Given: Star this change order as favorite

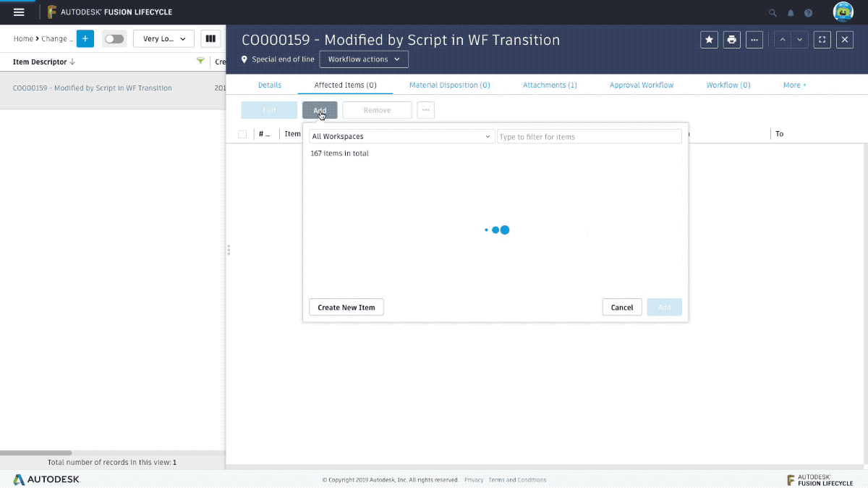Looking at the screenshot, I should pyautogui.click(x=709, y=40).
